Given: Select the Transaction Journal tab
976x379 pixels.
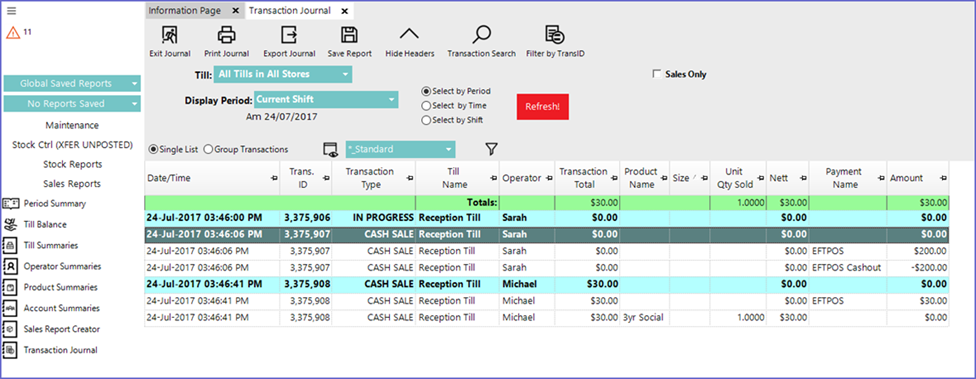Looking at the screenshot, I should click(290, 11).
